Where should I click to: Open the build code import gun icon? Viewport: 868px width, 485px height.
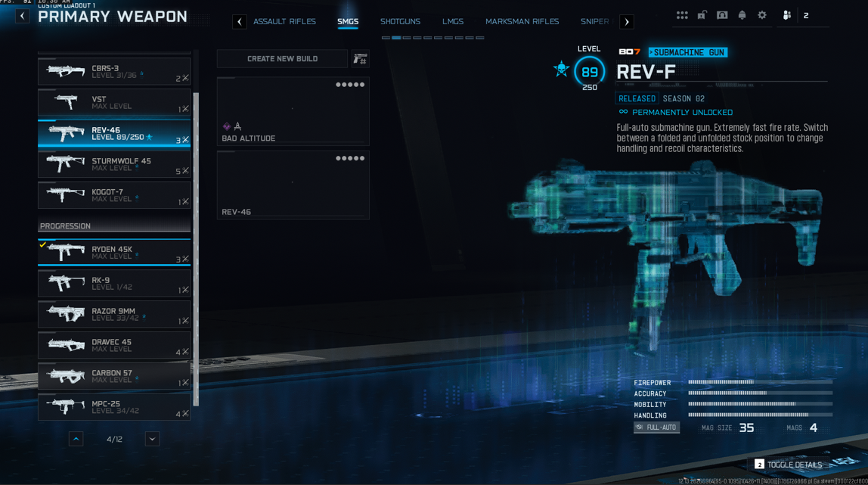click(361, 59)
